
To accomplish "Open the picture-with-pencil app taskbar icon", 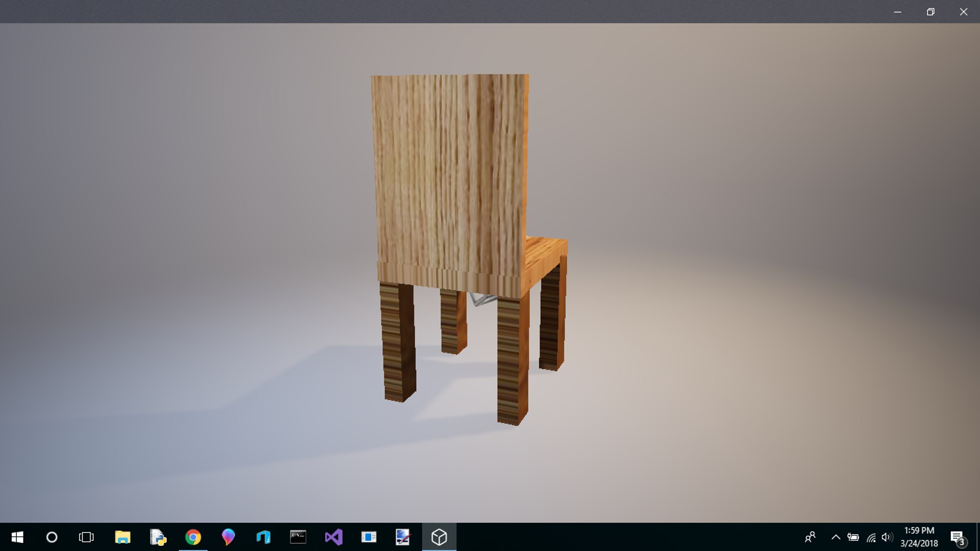I will pos(403,537).
